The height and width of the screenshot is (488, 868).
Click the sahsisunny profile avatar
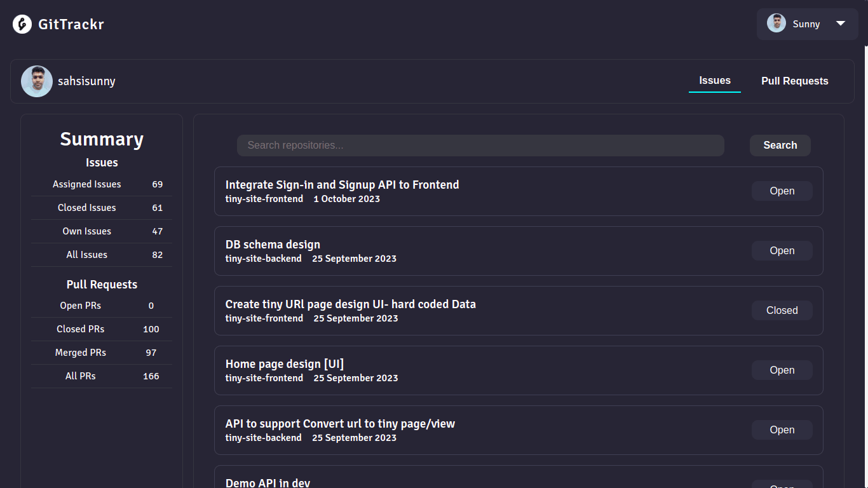point(37,81)
